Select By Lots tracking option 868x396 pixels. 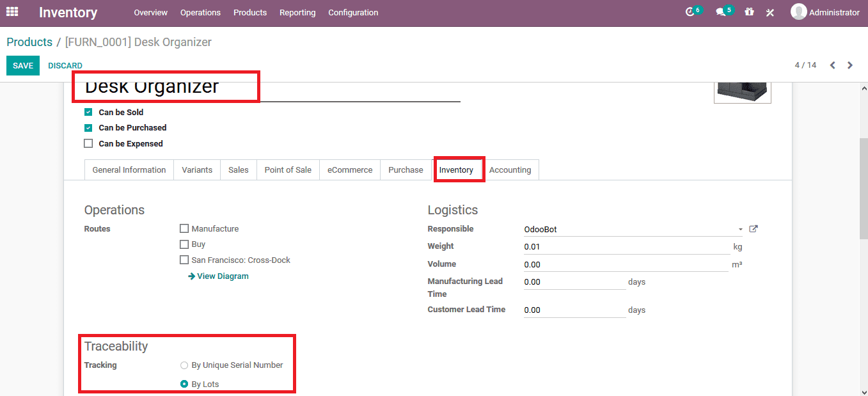pyautogui.click(x=184, y=384)
